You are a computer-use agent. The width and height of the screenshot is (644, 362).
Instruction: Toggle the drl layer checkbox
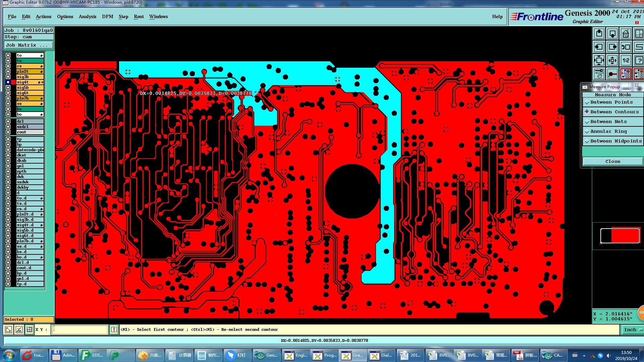coord(8,121)
